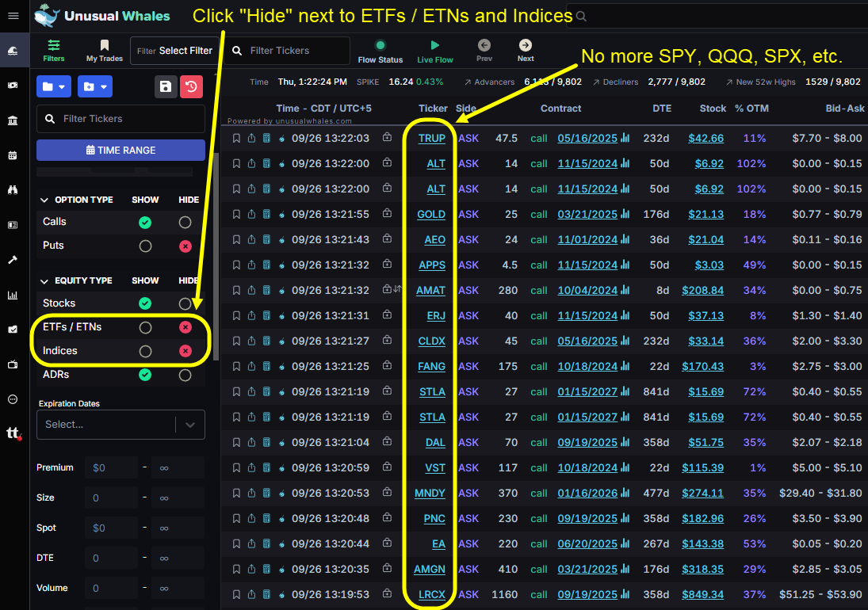Open the bar chart sidebar icon
This screenshot has height=610, width=868.
pos(13,295)
